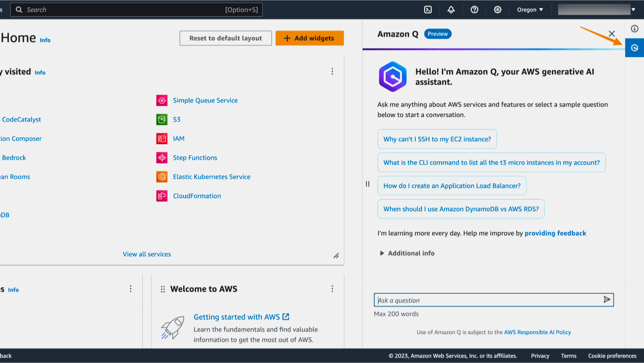644x363 pixels.
Task: Open the providing feedback link
Action: (x=555, y=233)
